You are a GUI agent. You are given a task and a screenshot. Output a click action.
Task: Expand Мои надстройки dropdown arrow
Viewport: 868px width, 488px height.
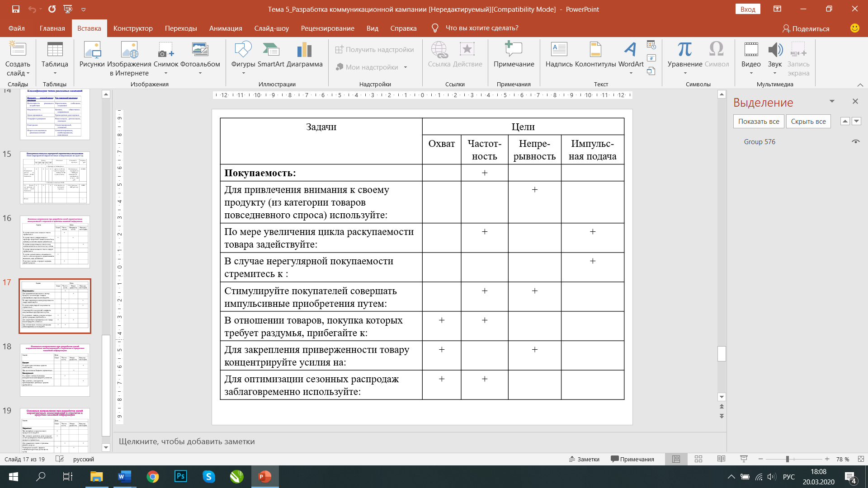[406, 67]
